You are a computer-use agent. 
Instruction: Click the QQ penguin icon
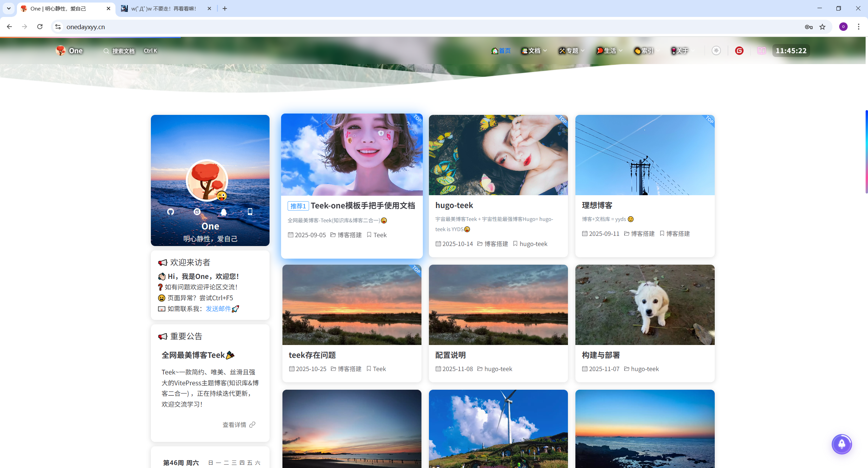[x=223, y=212]
